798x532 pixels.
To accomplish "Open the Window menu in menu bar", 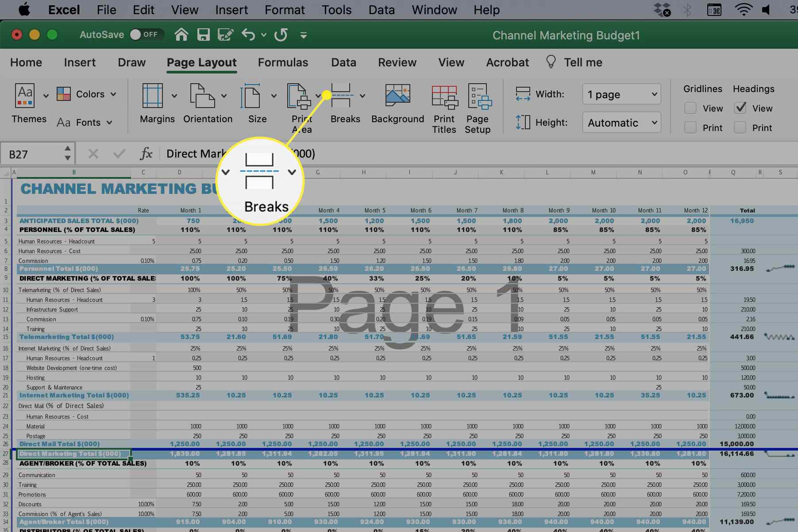I will click(x=435, y=10).
